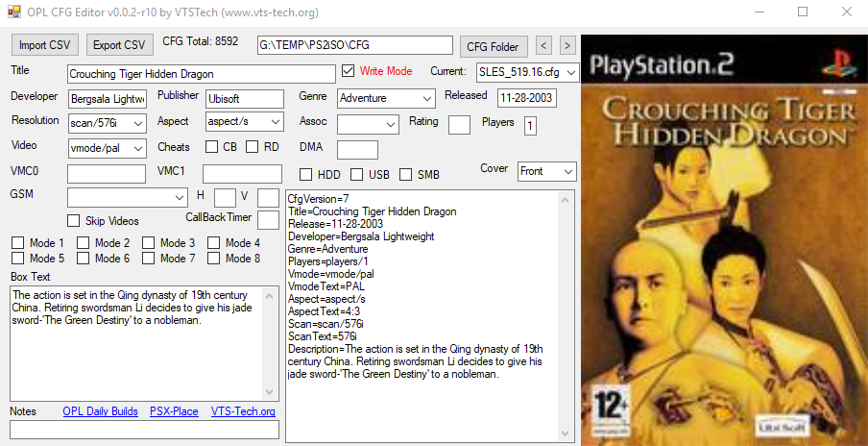
Task: Check the Mode 6 checkbox
Action: (x=83, y=259)
